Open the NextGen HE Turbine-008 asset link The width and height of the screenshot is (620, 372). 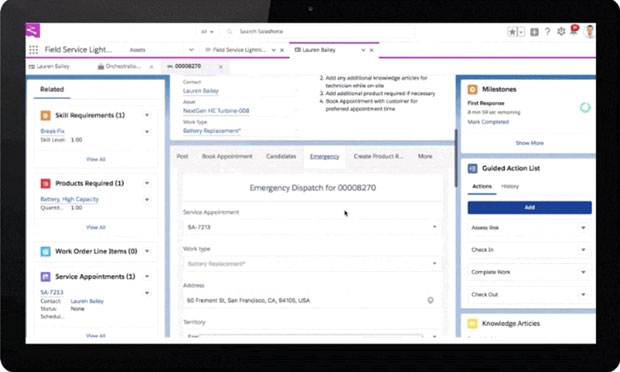click(216, 111)
